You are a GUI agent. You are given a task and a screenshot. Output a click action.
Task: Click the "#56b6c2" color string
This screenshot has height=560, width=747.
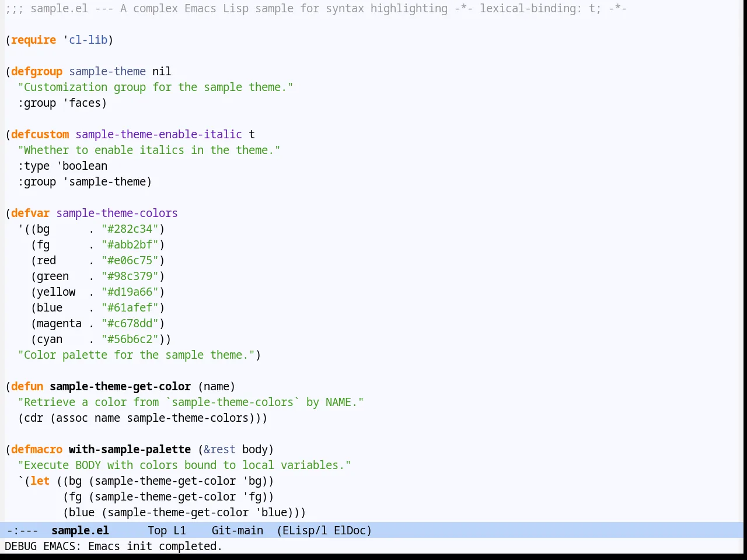point(130,339)
